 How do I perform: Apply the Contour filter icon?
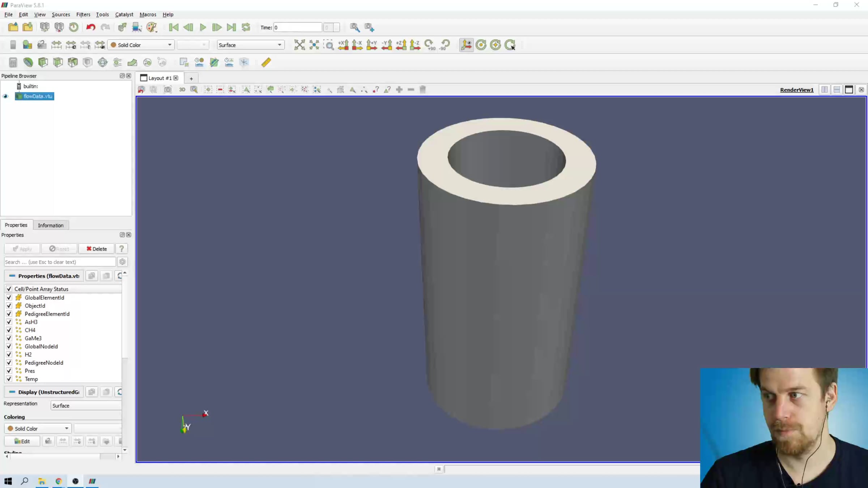[28, 63]
